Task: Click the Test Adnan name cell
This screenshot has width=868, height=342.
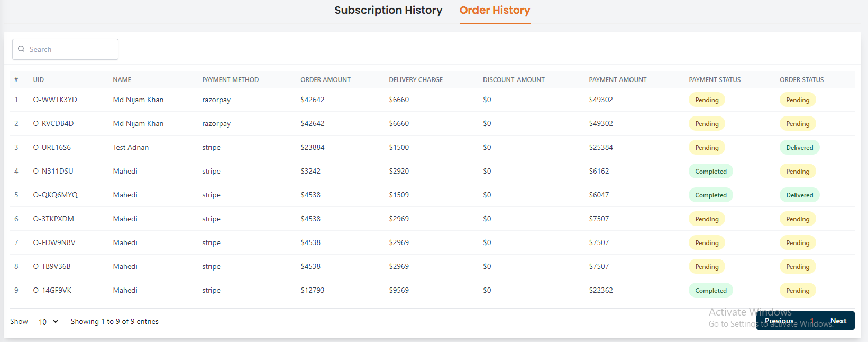Action: (x=131, y=147)
